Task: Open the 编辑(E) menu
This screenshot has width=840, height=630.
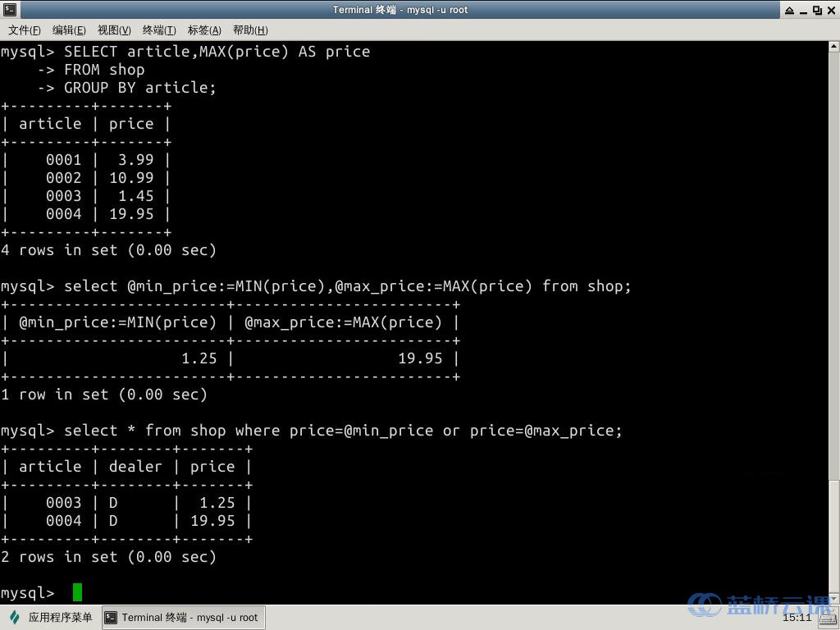Action: [69, 30]
